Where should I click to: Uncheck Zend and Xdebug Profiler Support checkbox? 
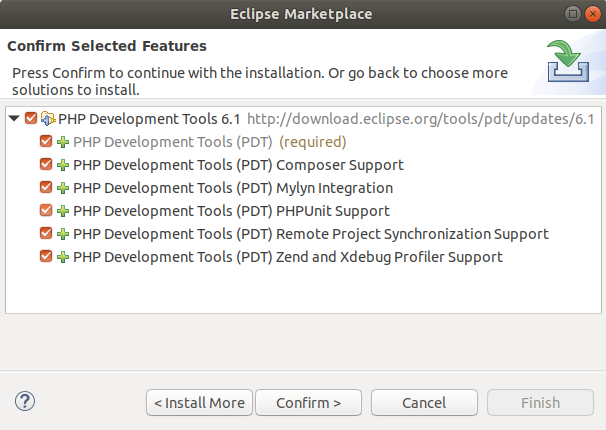46,256
